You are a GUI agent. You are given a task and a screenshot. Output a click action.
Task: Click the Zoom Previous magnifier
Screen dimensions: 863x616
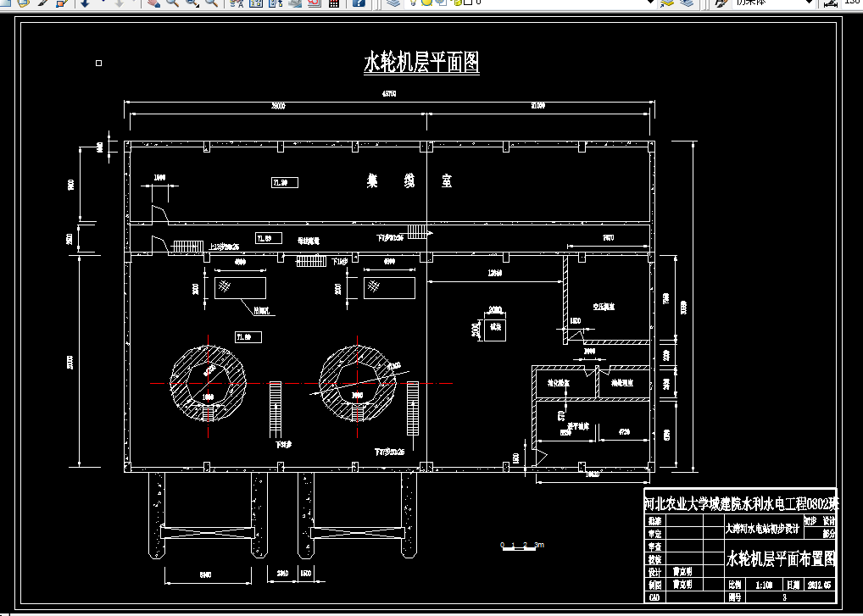pos(211,3)
